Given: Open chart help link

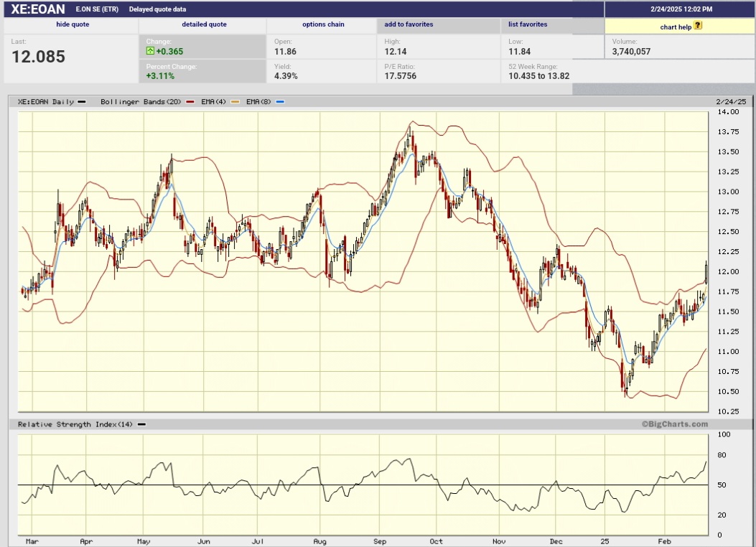Looking at the screenshot, I should tap(676, 27).
